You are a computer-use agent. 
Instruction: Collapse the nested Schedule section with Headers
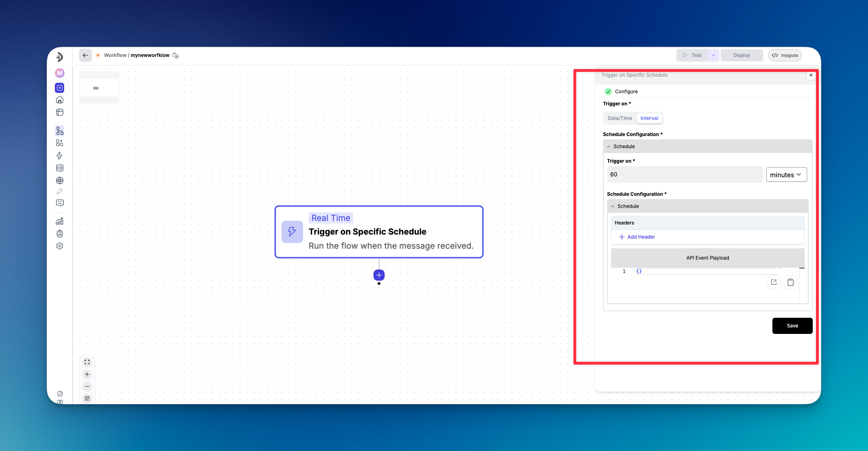point(707,206)
